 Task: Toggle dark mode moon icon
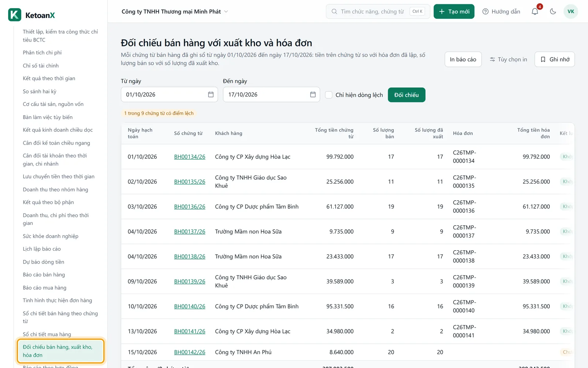553,11
